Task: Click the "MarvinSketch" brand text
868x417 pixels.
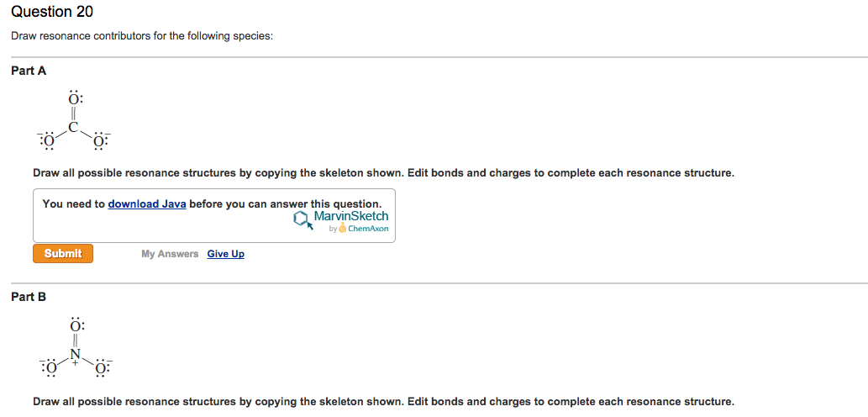Action: pyautogui.click(x=350, y=217)
